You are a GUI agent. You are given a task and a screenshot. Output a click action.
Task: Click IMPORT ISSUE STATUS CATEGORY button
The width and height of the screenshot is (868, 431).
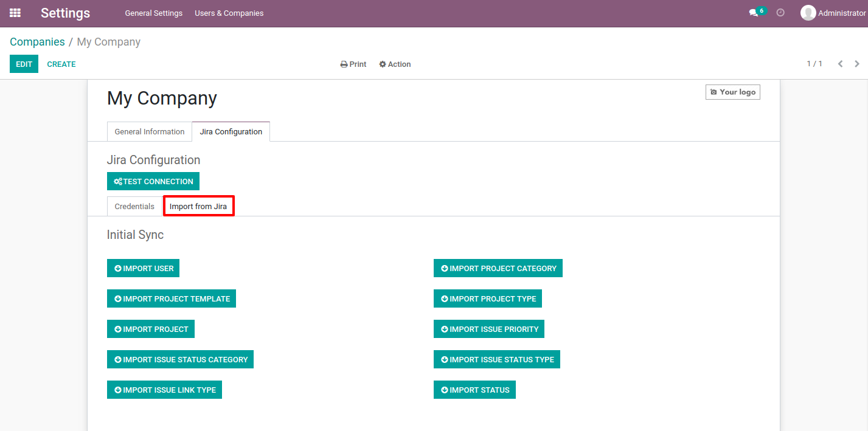[x=180, y=359]
